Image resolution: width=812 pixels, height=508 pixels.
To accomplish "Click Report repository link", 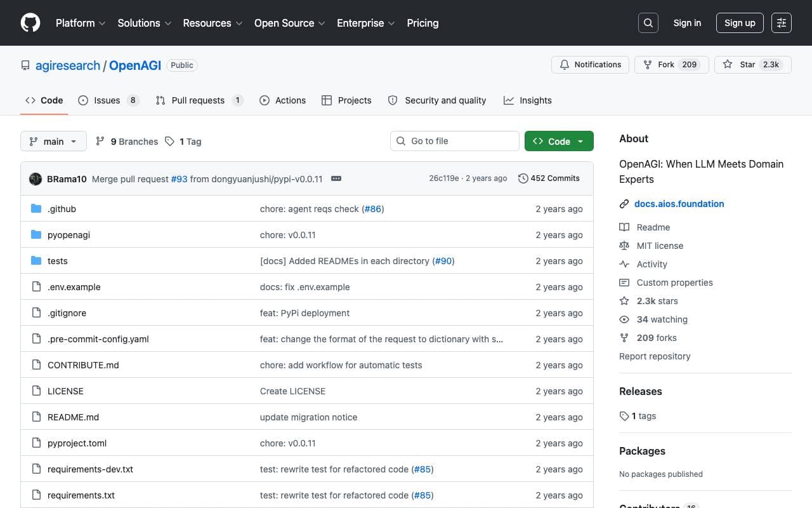I will 655,356.
